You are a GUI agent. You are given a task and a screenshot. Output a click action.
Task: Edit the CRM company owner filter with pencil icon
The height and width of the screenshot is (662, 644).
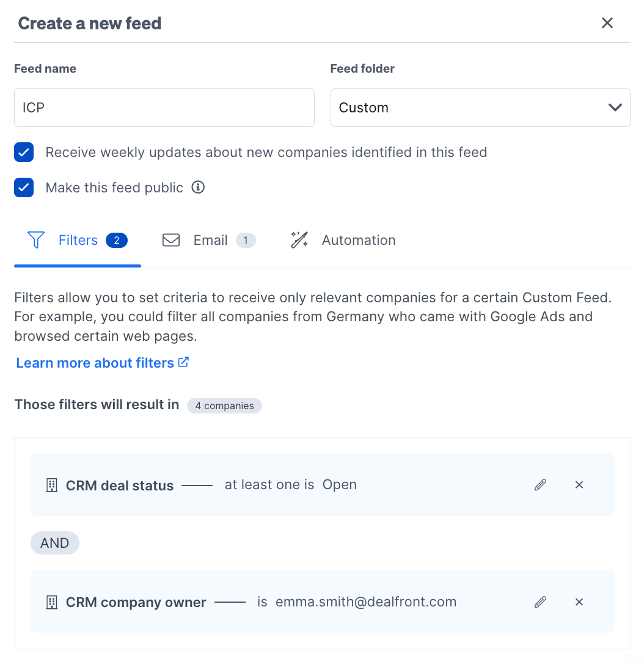tap(540, 602)
